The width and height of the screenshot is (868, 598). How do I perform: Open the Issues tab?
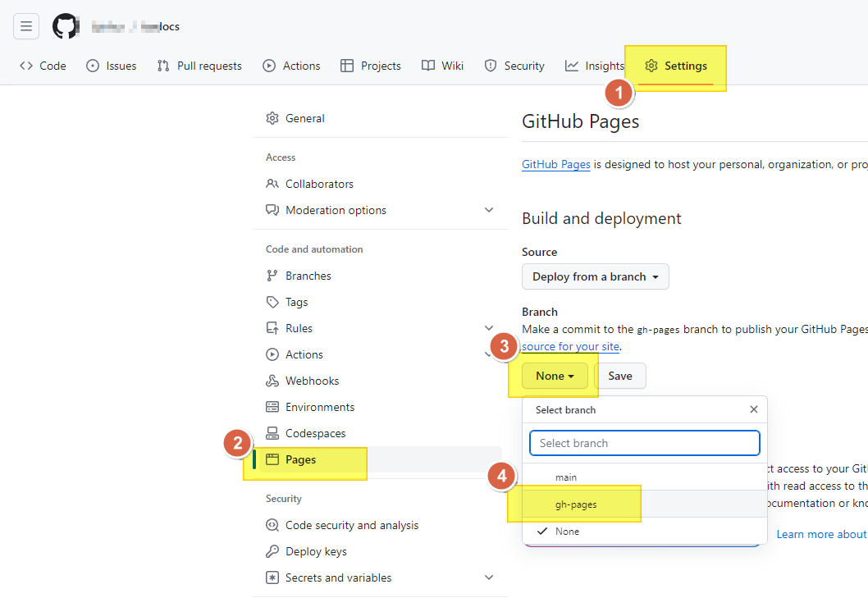coord(112,66)
